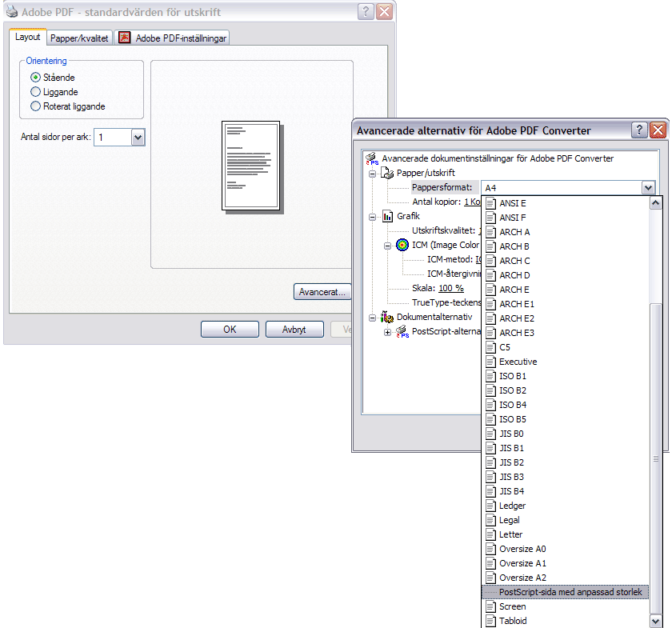
Task: Select the TrueType-teckensnitt tree item
Action: click(x=446, y=302)
